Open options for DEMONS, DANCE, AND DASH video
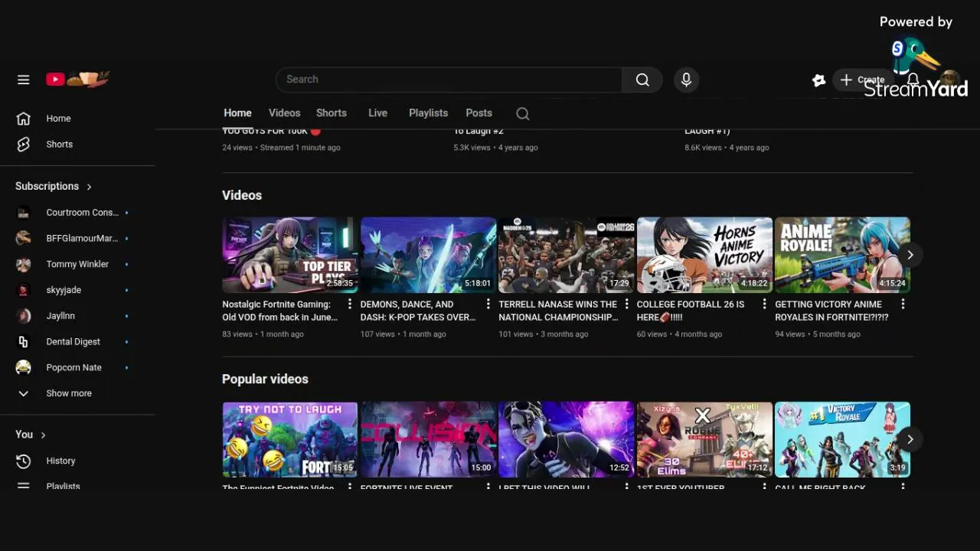The height and width of the screenshot is (551, 980). point(488,304)
